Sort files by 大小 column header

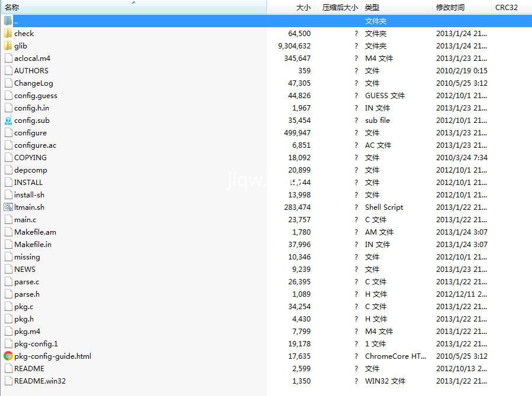[x=302, y=7]
